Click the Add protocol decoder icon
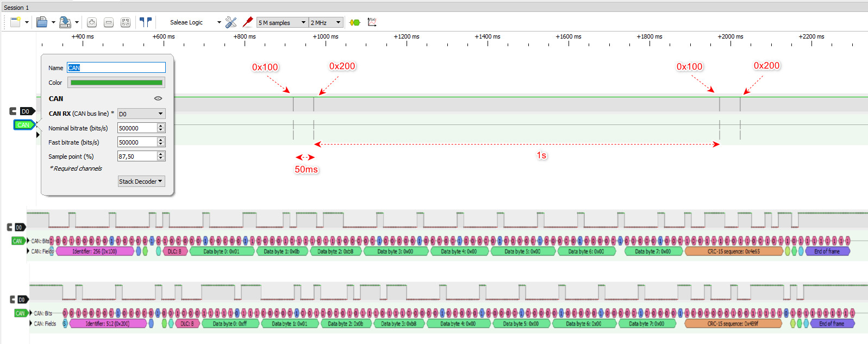 (x=355, y=22)
